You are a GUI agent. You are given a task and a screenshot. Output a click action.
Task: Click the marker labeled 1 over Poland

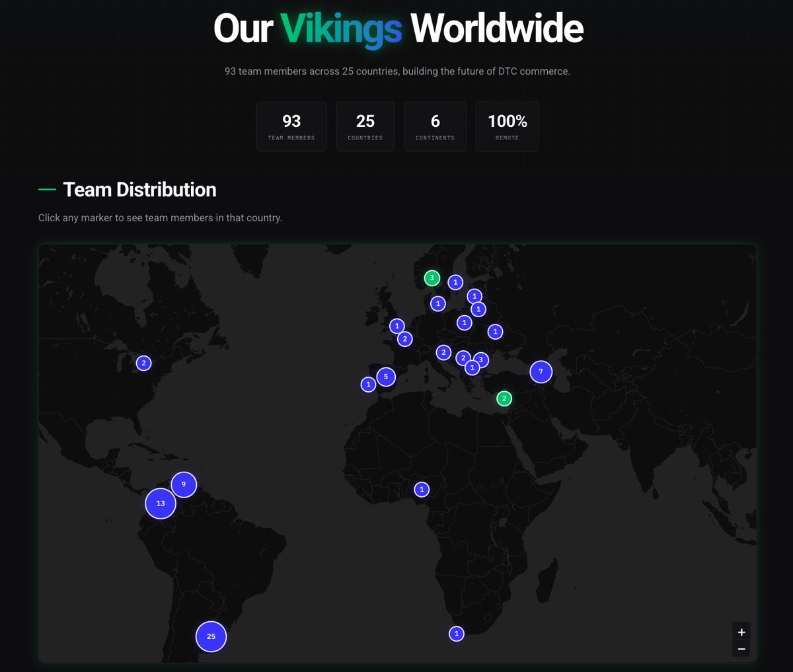click(464, 322)
